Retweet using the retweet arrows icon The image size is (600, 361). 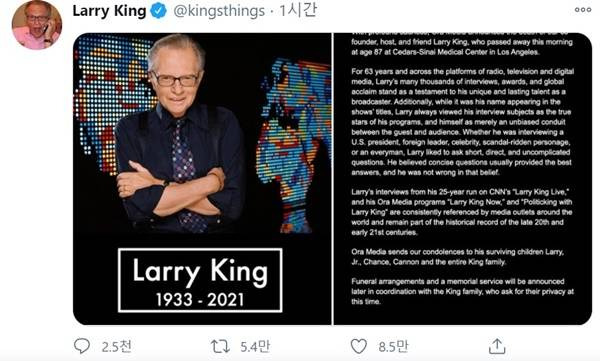coord(220,346)
